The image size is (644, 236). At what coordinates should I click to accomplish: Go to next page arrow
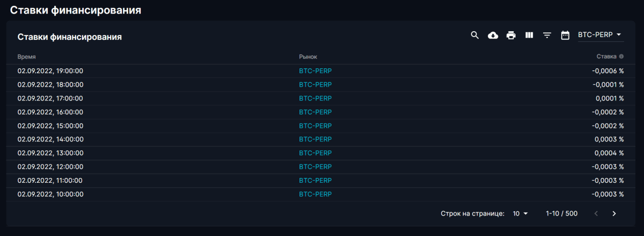614,213
